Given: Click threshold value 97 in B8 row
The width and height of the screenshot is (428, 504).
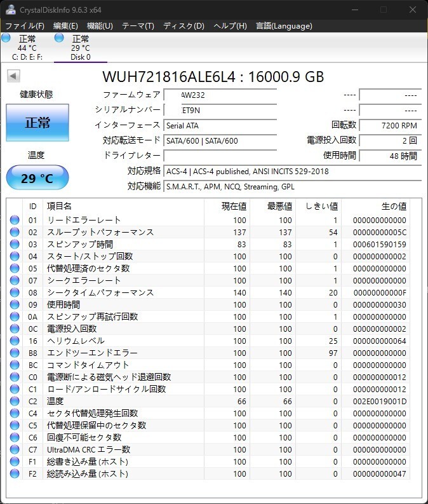Looking at the screenshot, I should [x=333, y=353].
